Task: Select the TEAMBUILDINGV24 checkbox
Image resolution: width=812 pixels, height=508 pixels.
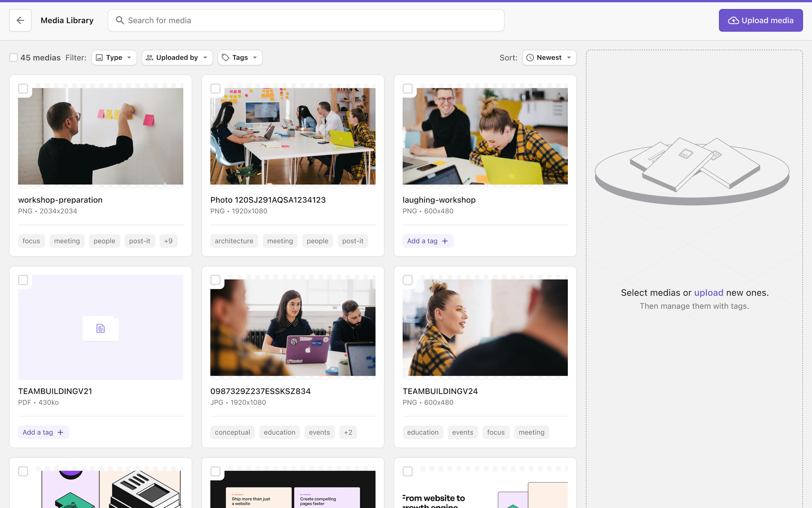Action: point(408,280)
